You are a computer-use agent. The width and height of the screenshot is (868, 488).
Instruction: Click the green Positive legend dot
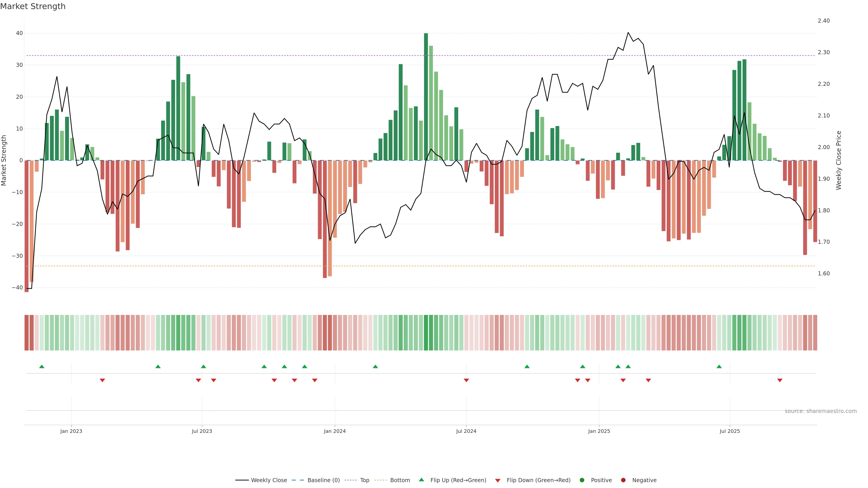[x=582, y=480]
